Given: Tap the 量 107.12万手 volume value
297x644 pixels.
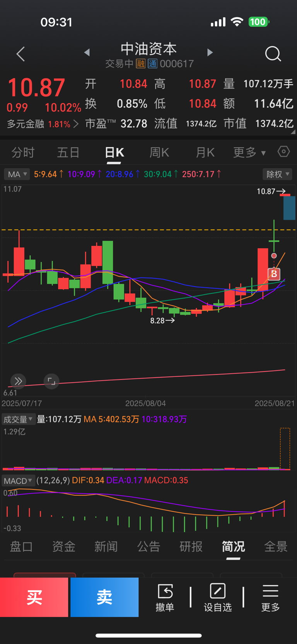Looking at the screenshot, I should click(x=268, y=84).
